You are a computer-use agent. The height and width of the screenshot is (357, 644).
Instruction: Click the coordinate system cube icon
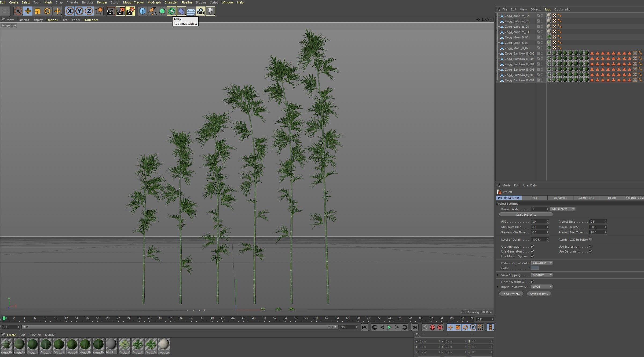[x=99, y=11]
